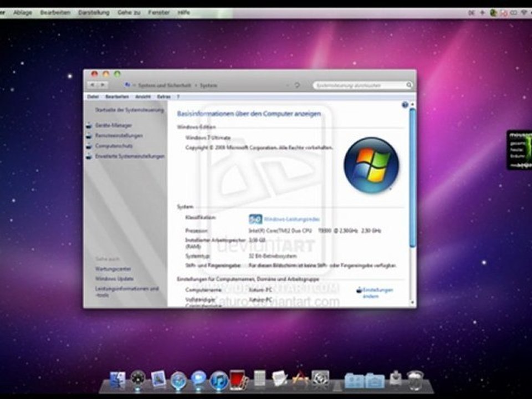Click the Windows-Leistungsindex link
Image resolution: width=532 pixels, height=399 pixels.
(x=292, y=219)
